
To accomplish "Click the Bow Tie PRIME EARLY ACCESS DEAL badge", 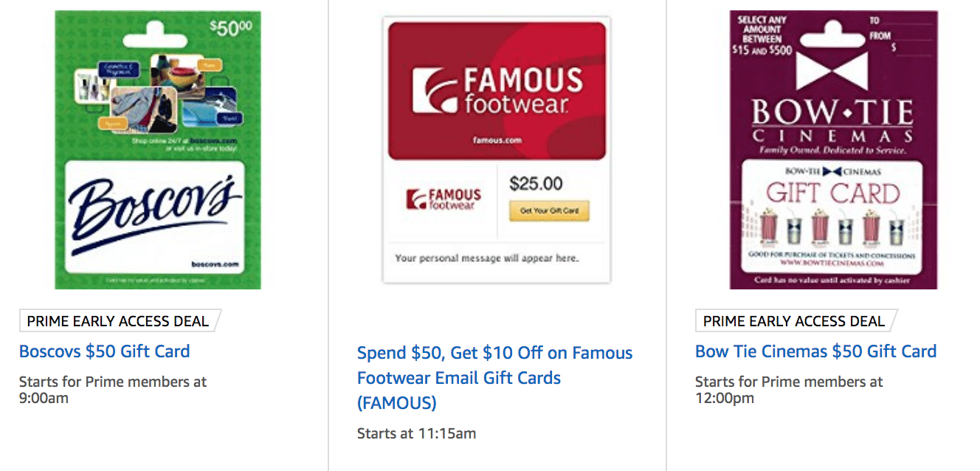I will coord(793,321).
